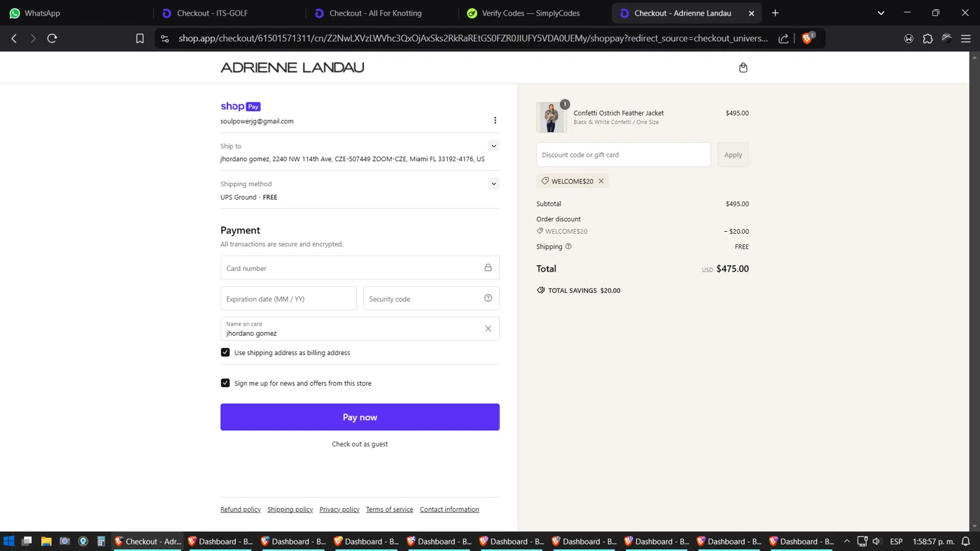This screenshot has width=980, height=551.
Task: Click the taskbar clock showing 1:58:57 p. m.
Action: tap(933, 541)
